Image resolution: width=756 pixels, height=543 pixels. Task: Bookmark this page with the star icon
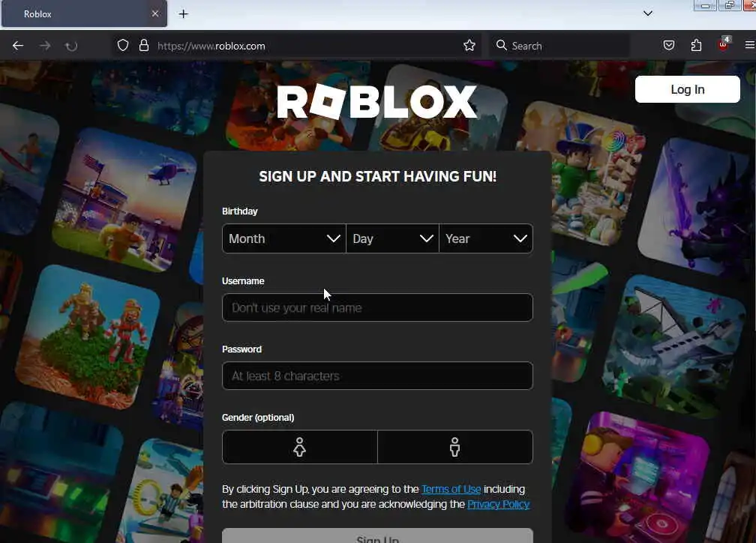point(469,45)
